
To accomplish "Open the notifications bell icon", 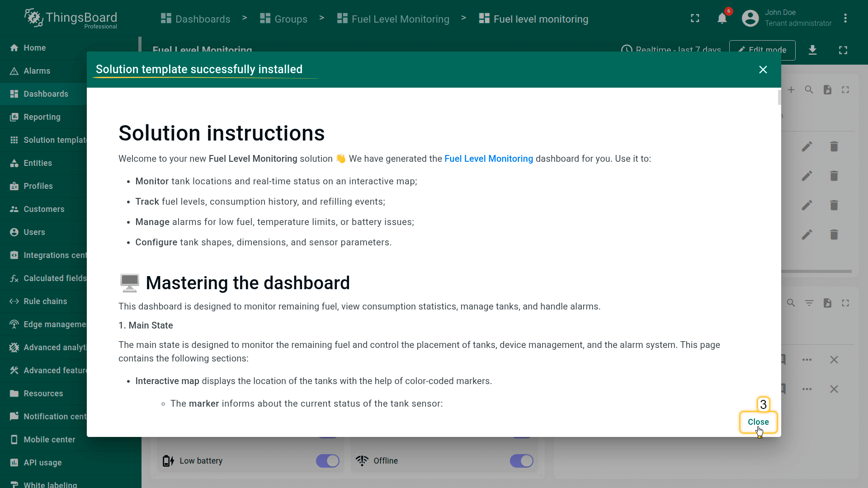I will 722,19.
